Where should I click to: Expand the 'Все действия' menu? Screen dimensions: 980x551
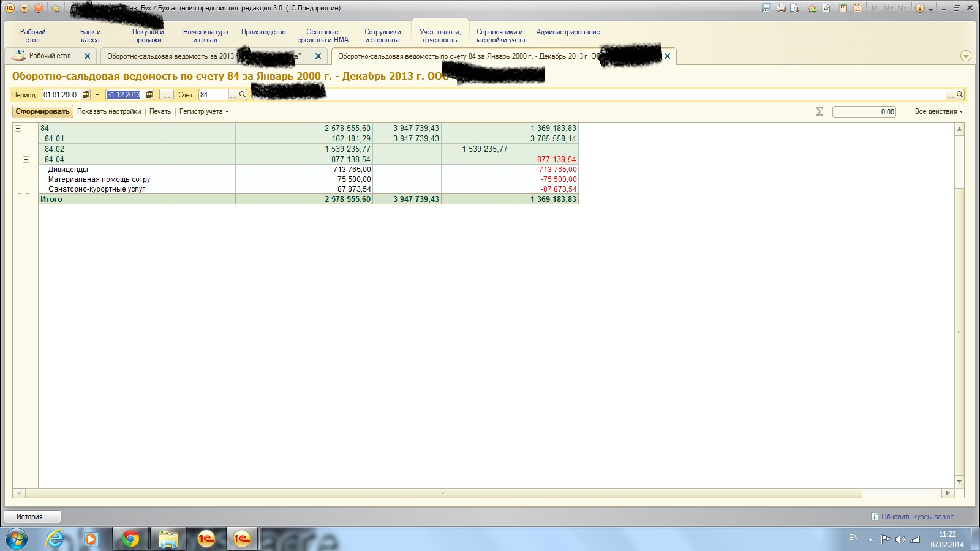pos(939,111)
